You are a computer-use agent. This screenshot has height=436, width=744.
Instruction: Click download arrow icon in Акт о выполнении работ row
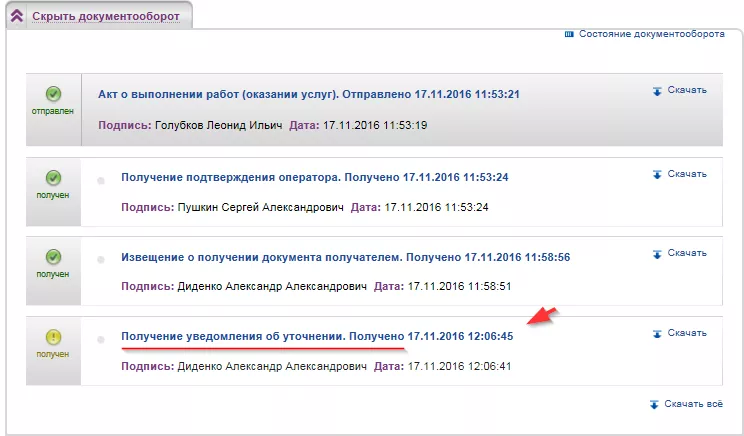coord(657,91)
